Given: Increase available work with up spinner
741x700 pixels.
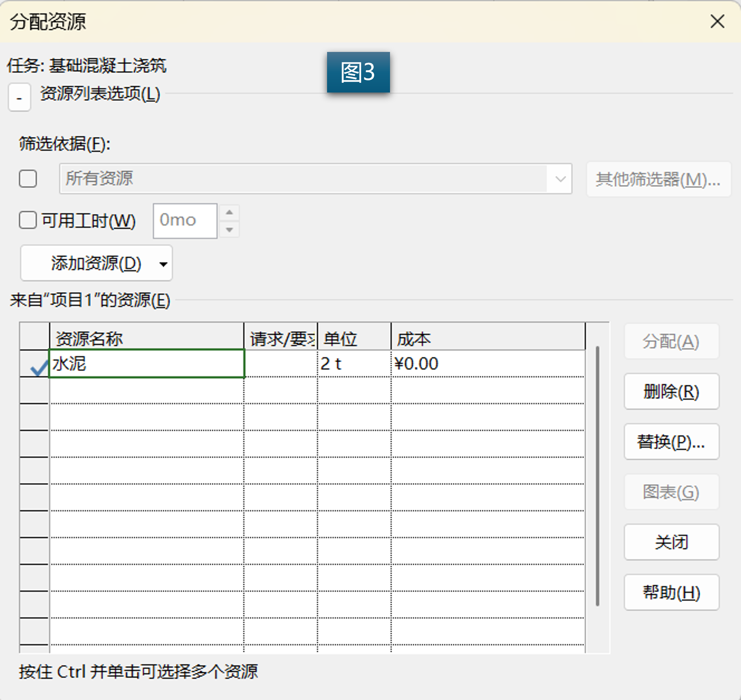Looking at the screenshot, I should point(229,212).
